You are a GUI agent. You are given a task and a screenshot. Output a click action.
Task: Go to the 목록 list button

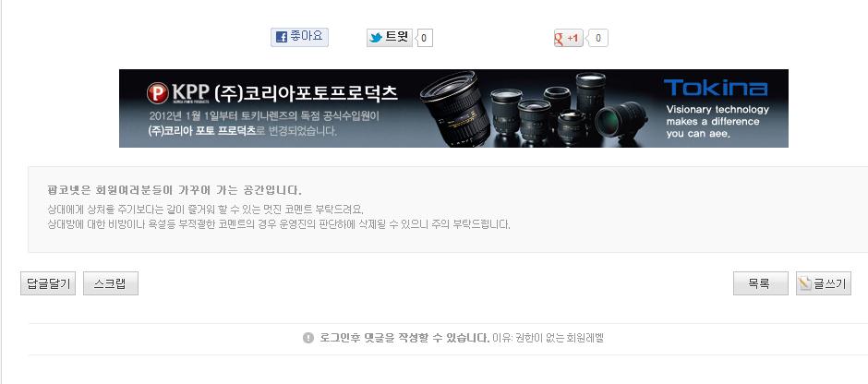pos(761,284)
